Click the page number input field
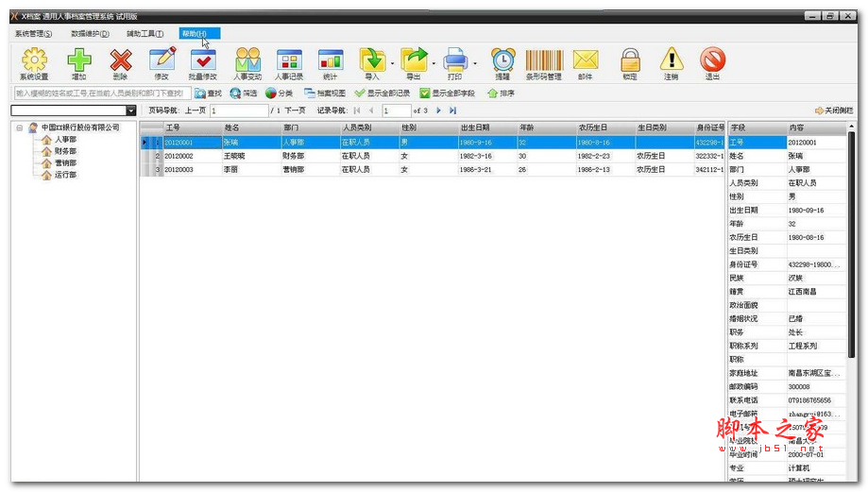 pyautogui.click(x=239, y=110)
